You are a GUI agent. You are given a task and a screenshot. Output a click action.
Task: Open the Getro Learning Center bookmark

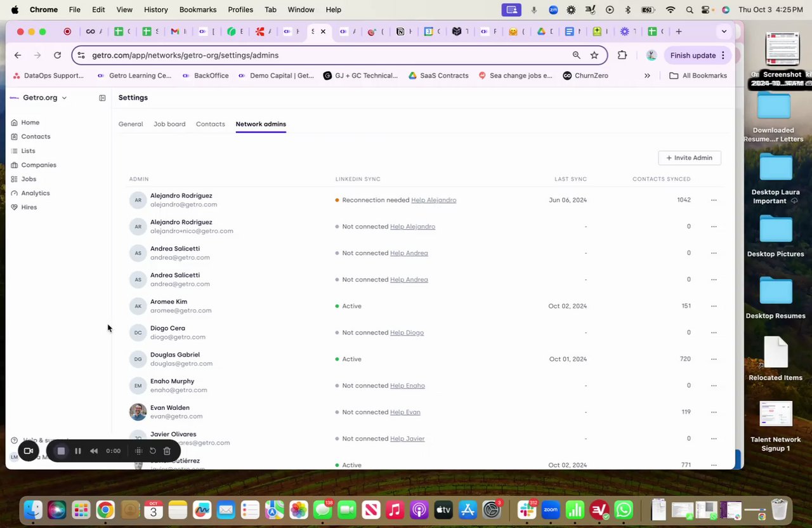[x=134, y=76]
